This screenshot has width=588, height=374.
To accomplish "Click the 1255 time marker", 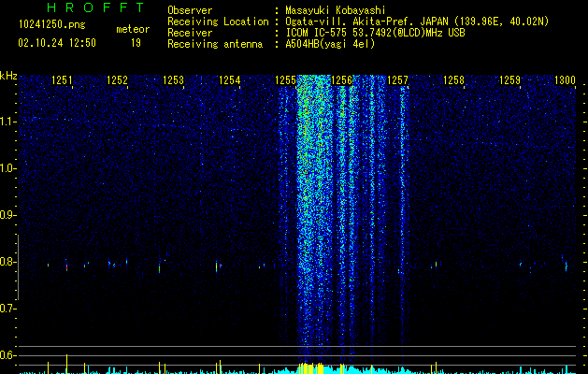I will (286, 80).
